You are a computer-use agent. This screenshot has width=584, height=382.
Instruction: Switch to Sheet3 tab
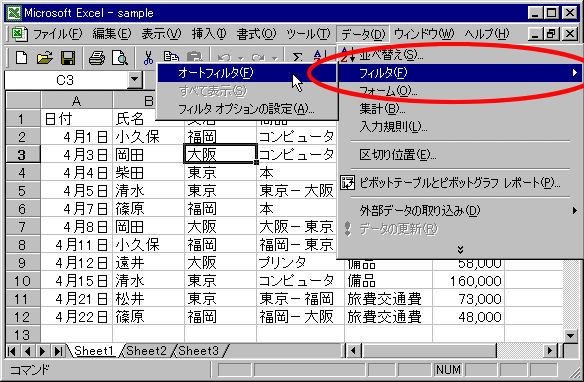tap(199, 351)
